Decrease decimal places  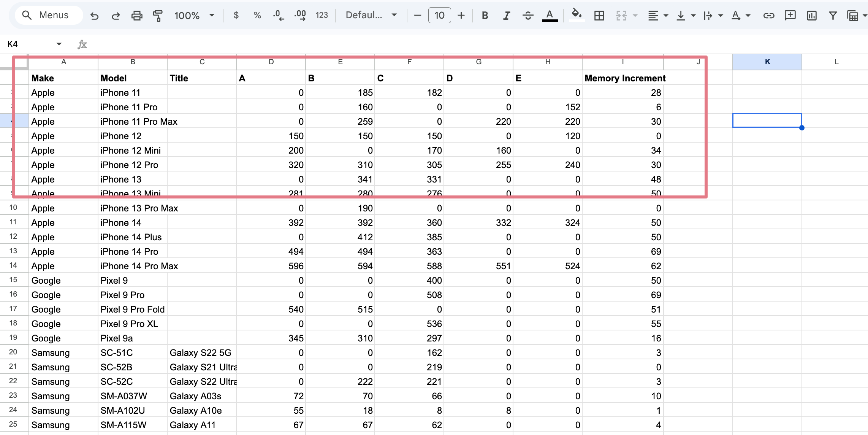279,15
